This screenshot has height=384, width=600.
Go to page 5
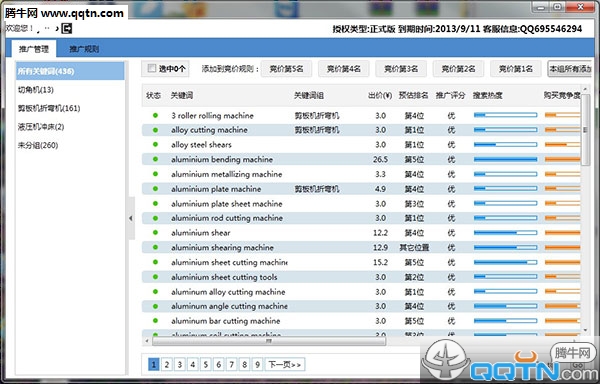point(205,364)
